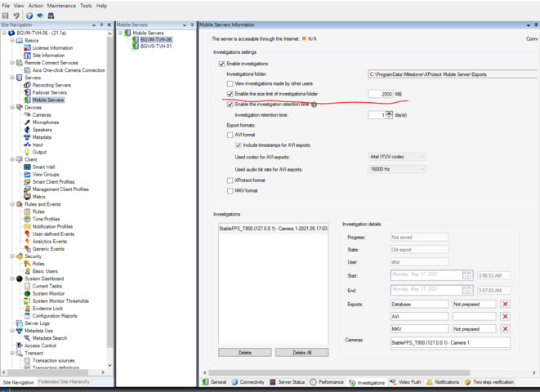This screenshot has width=540, height=392.
Task: Enable the XProtect format export checkbox
Action: click(230, 180)
